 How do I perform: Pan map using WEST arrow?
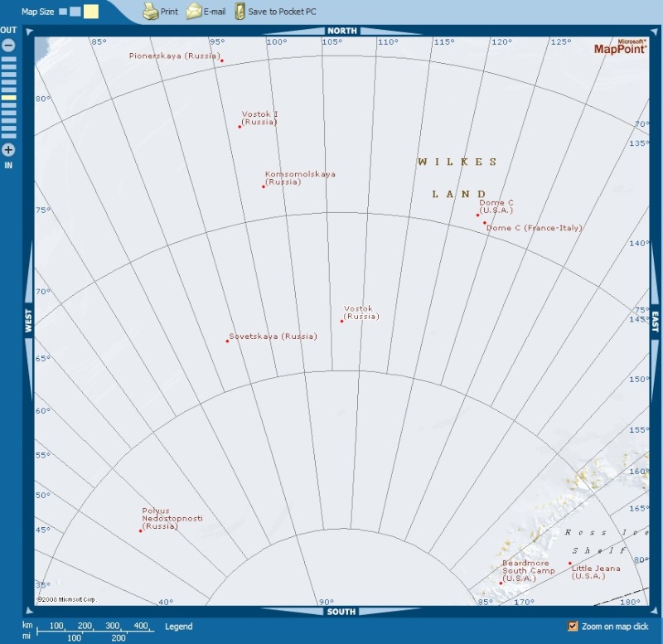pos(28,321)
